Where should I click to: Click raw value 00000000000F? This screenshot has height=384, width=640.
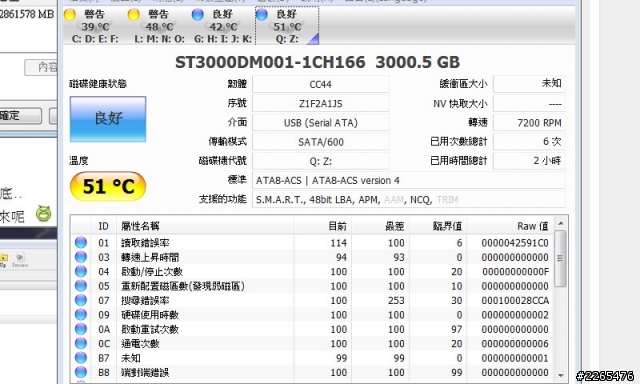[516, 272]
